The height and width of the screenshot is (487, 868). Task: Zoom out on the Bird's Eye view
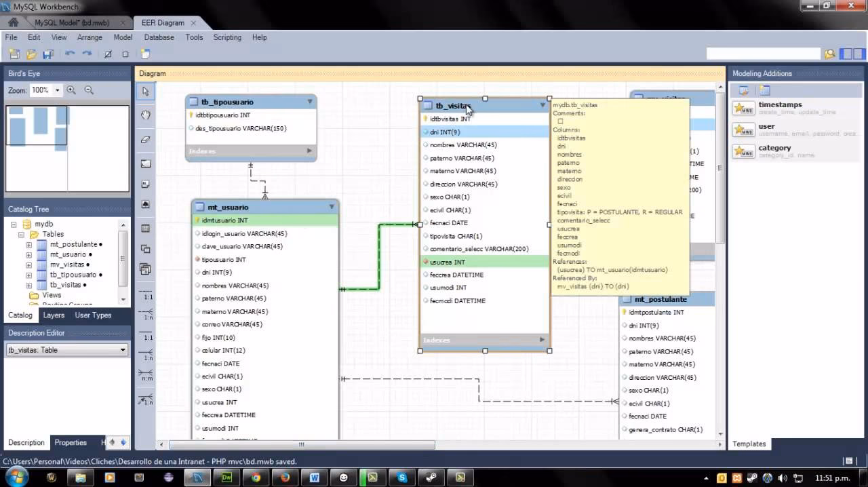pyautogui.click(x=89, y=90)
